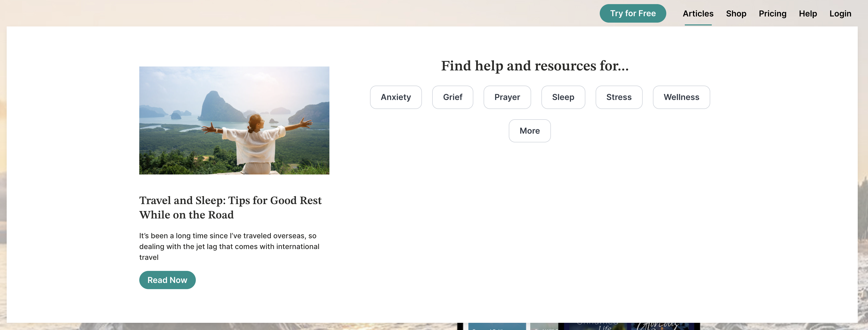
Task: Select the Anxiety topic chip
Action: point(396,97)
